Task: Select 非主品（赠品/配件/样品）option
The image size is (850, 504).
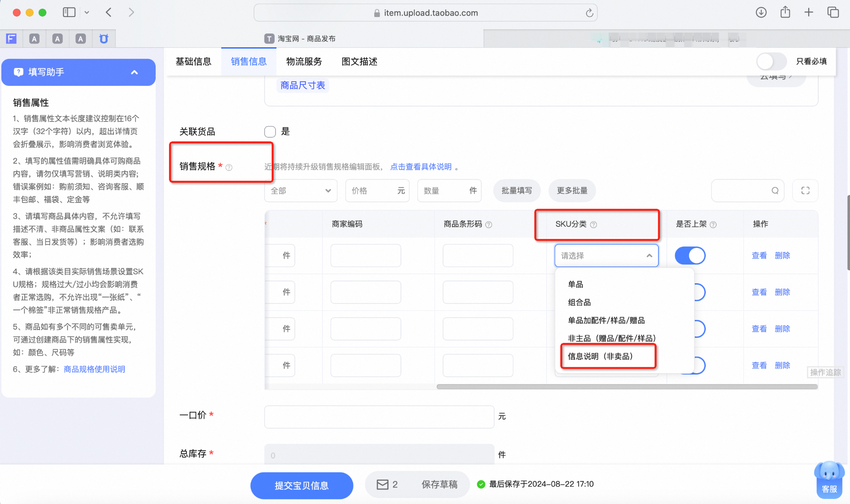Action: click(x=612, y=338)
